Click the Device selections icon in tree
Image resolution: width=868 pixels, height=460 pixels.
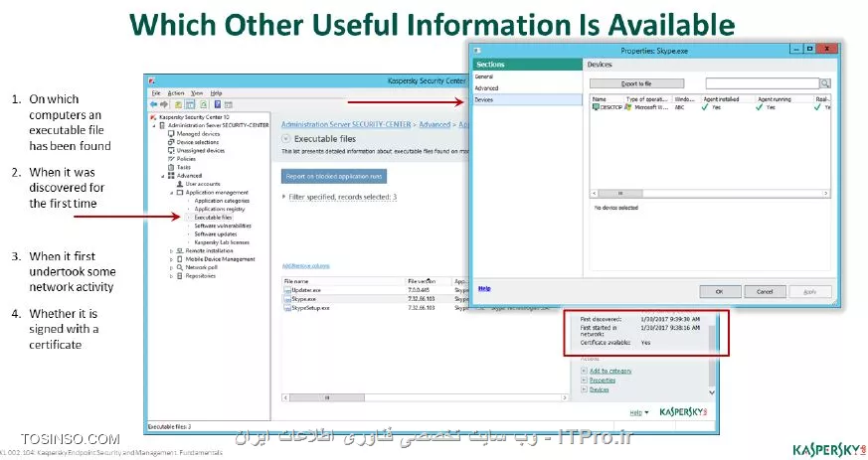(171, 142)
